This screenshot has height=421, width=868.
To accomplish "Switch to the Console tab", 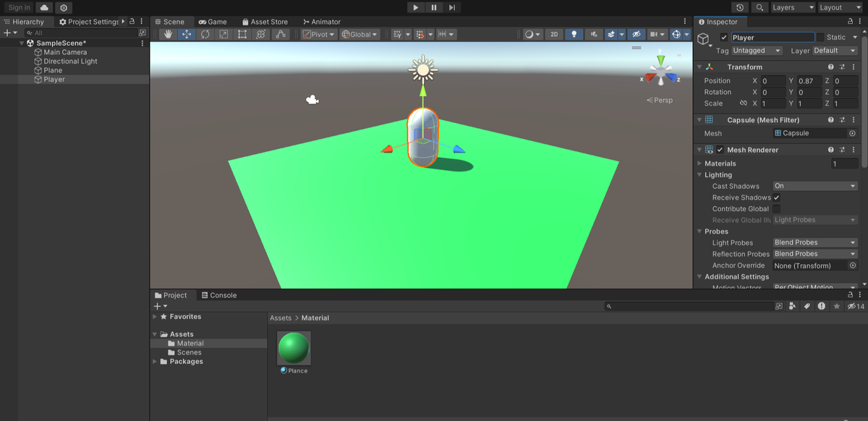I will 218,295.
